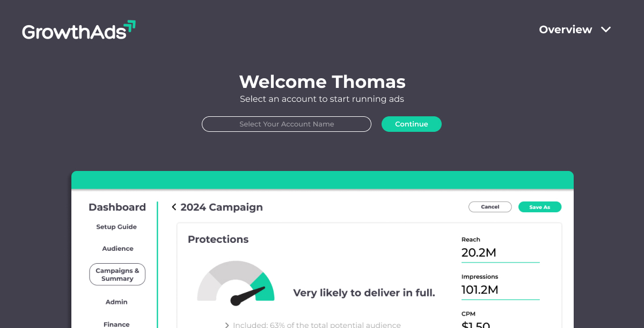
Task: Go back using the 2024 Campaign arrow
Action: click(x=174, y=207)
